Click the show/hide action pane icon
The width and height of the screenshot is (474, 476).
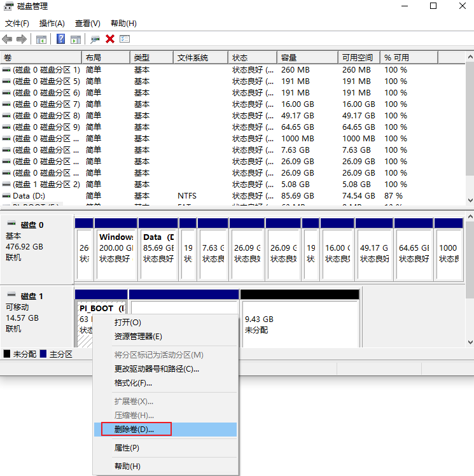[76, 39]
